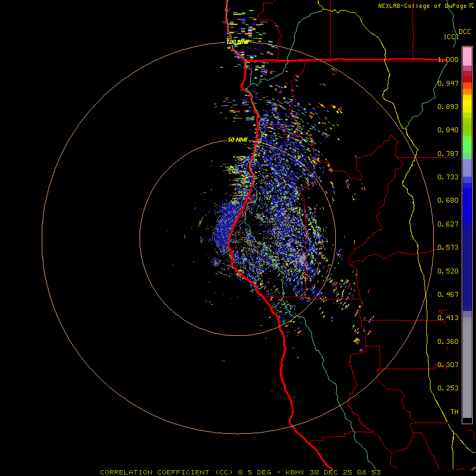Screen dimensions: 476x476
Task: Click the 0.5 DEG elevation text
Action: (254, 472)
